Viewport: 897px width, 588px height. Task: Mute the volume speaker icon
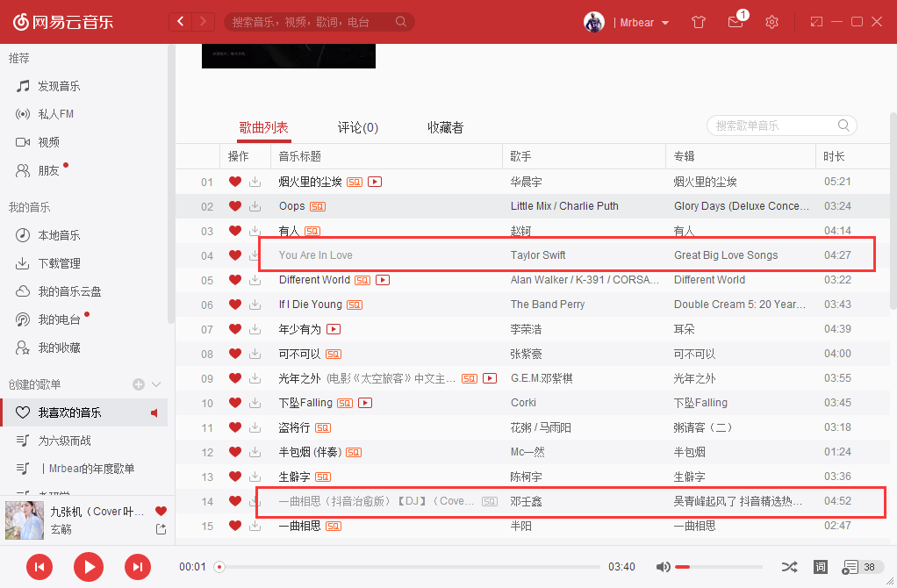click(x=664, y=567)
